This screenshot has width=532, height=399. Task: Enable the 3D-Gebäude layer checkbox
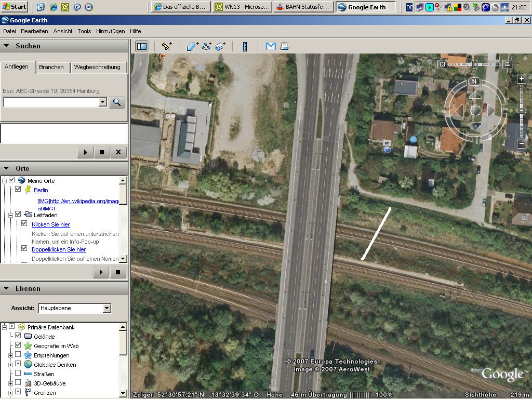click(x=18, y=382)
